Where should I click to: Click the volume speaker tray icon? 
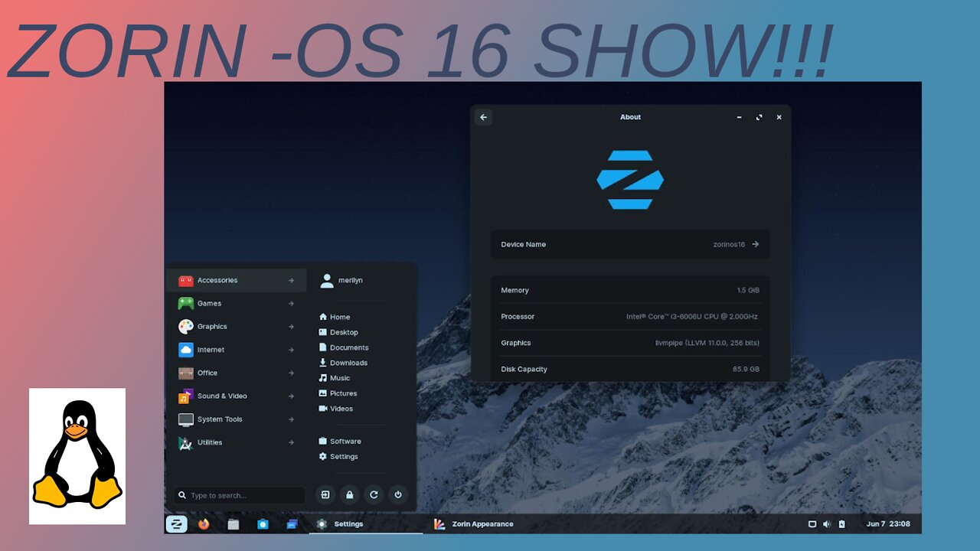point(827,524)
